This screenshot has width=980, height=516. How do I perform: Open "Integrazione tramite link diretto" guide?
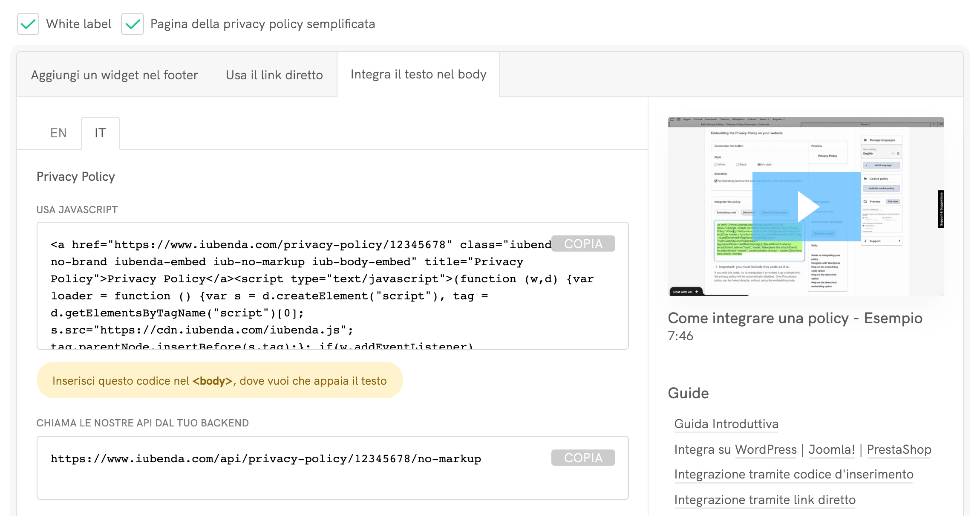(x=765, y=500)
